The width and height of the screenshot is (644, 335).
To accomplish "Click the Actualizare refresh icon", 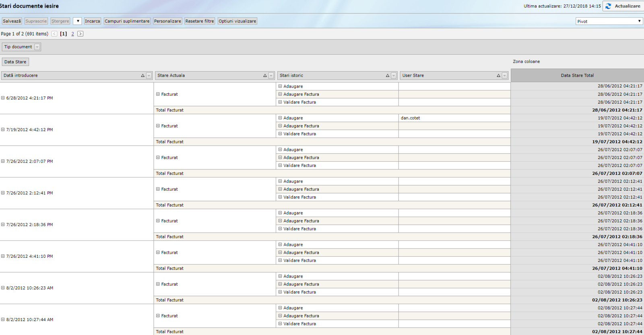I will [608, 6].
